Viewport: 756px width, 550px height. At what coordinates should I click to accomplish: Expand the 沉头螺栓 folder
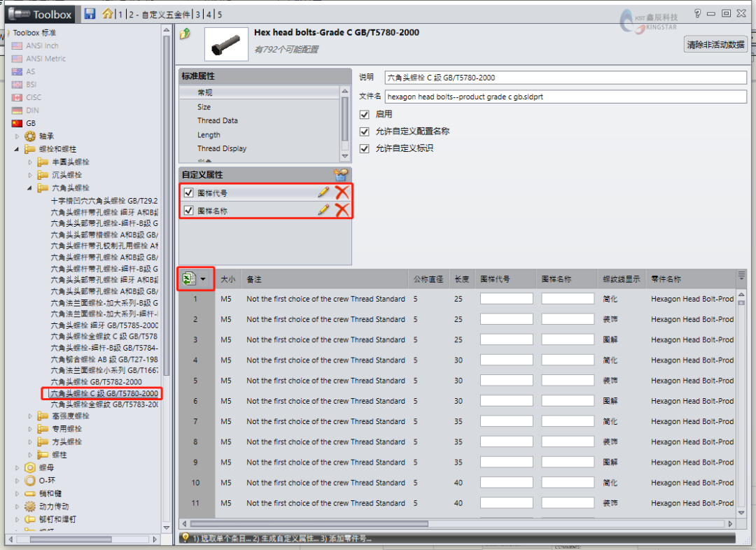30,175
